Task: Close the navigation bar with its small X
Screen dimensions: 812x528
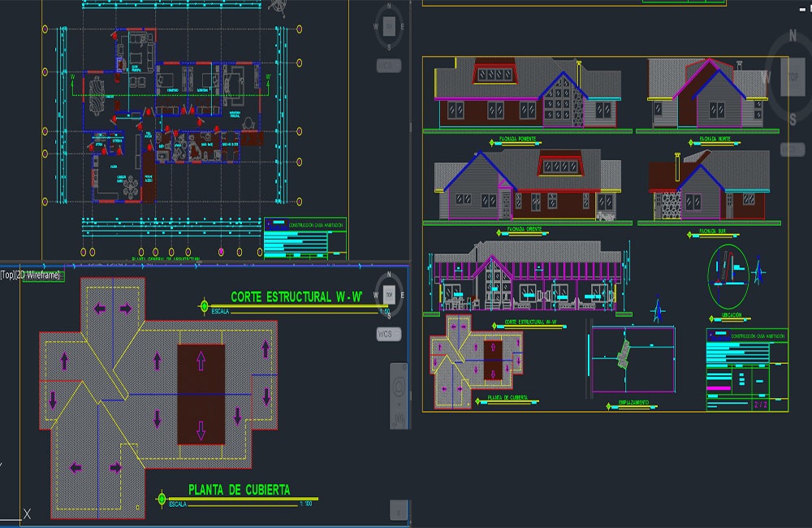Action: tap(405, 366)
